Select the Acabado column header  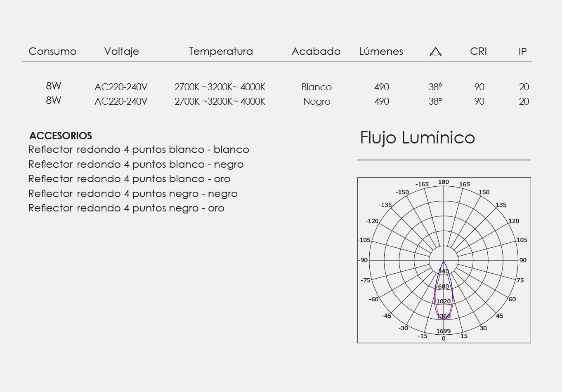(316, 52)
